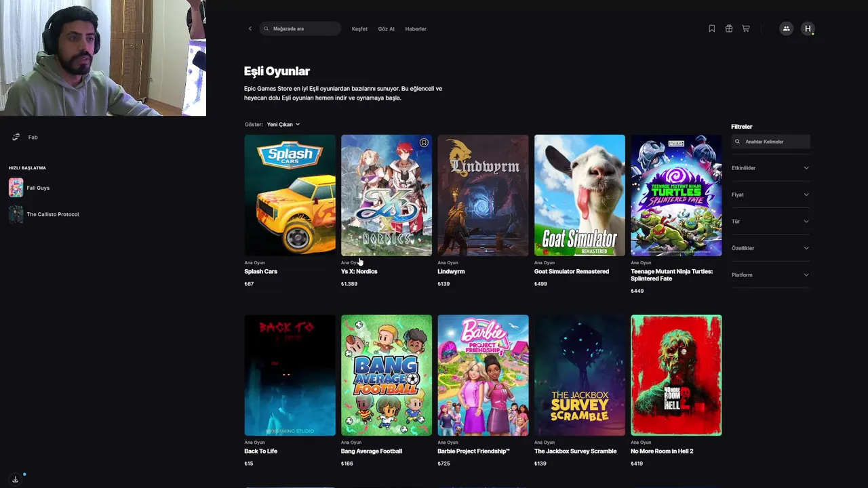This screenshot has height=488, width=868.
Task: Open the gift box icon
Action: (x=729, y=28)
